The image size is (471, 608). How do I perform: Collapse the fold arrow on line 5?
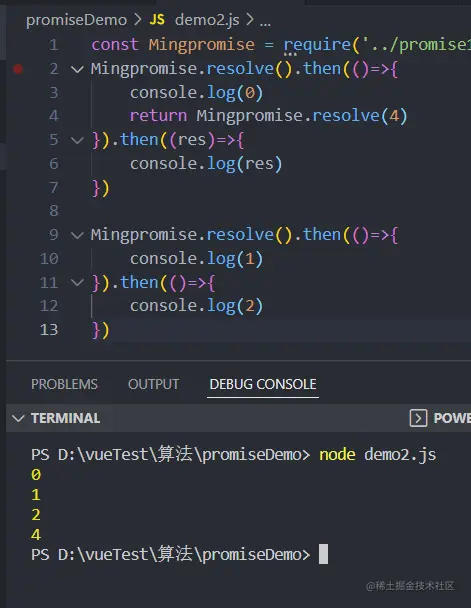click(78, 140)
